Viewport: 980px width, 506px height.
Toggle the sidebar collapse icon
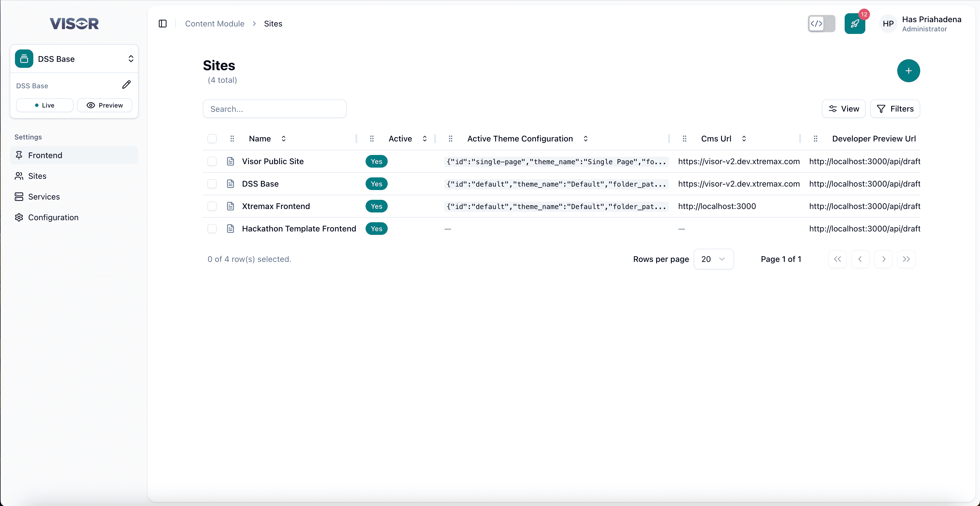162,23
